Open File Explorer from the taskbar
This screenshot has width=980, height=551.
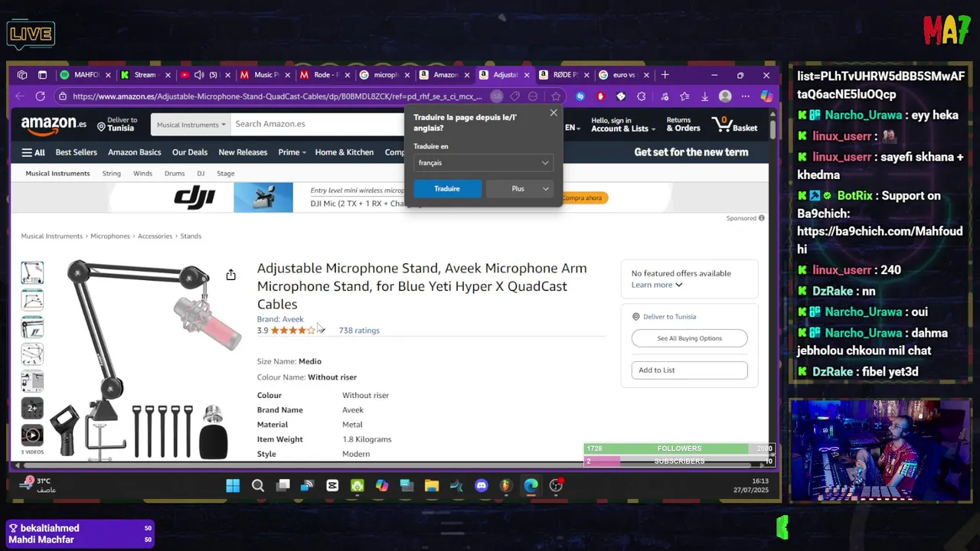click(x=432, y=485)
